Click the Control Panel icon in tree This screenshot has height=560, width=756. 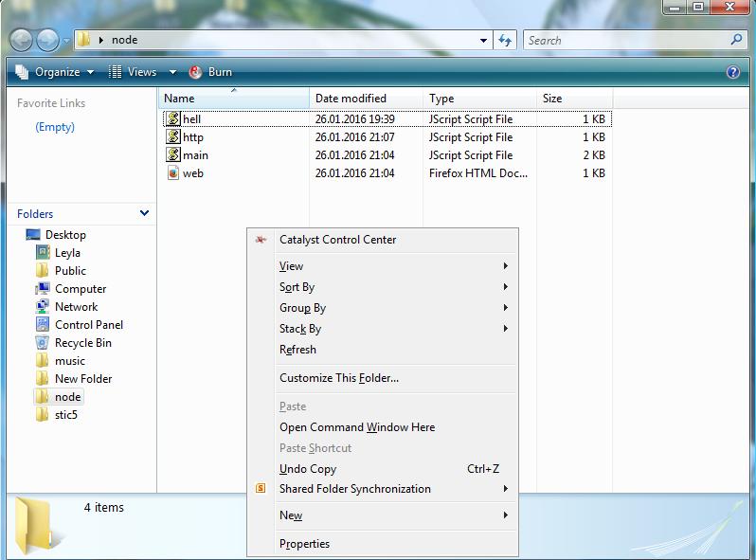[43, 324]
